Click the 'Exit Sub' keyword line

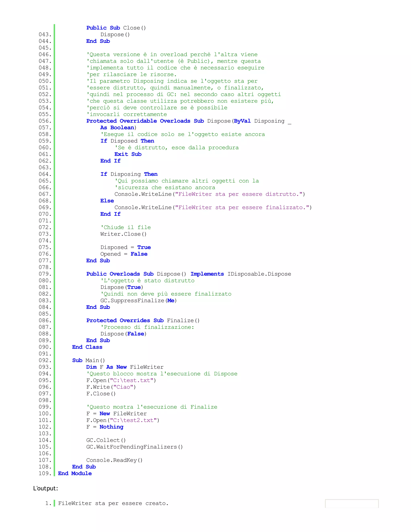point(128,154)
